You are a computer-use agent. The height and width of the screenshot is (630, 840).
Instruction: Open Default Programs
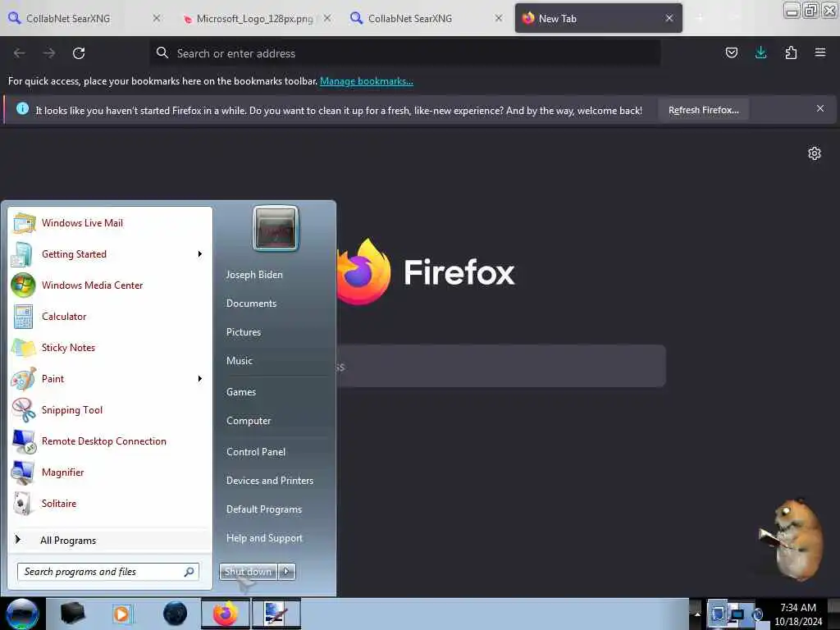pos(264,509)
